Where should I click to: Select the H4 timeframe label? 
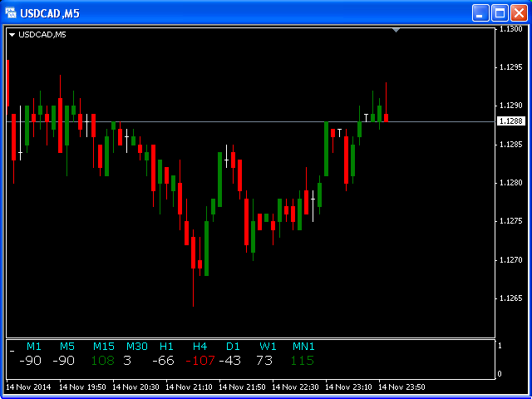199,346
